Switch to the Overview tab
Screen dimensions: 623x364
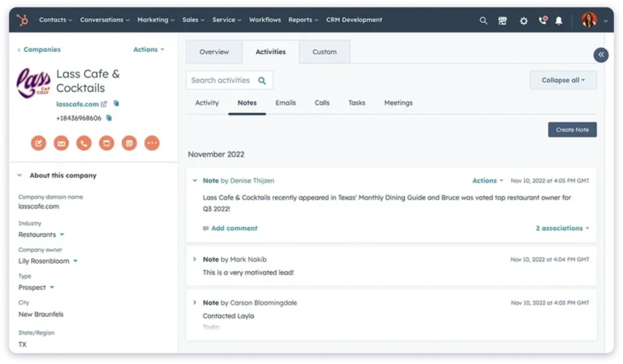(214, 52)
